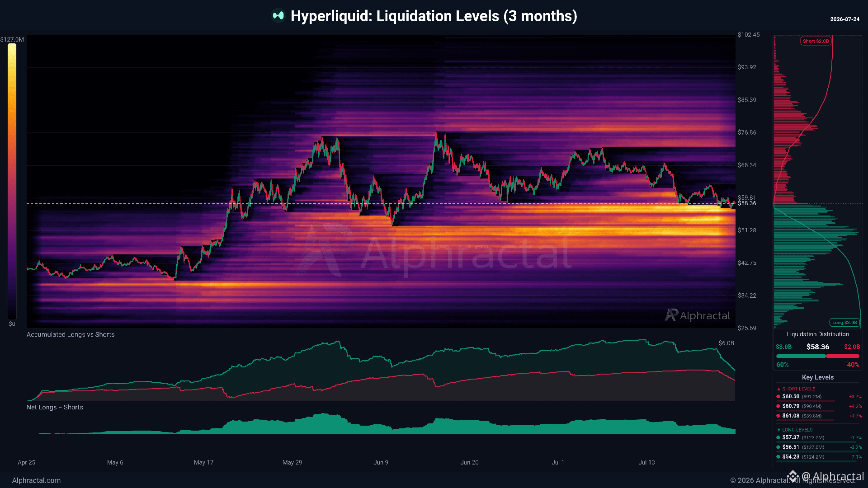Click the 'Jun 9' date axis label
Screen dimensions: 868x488
pos(381,463)
